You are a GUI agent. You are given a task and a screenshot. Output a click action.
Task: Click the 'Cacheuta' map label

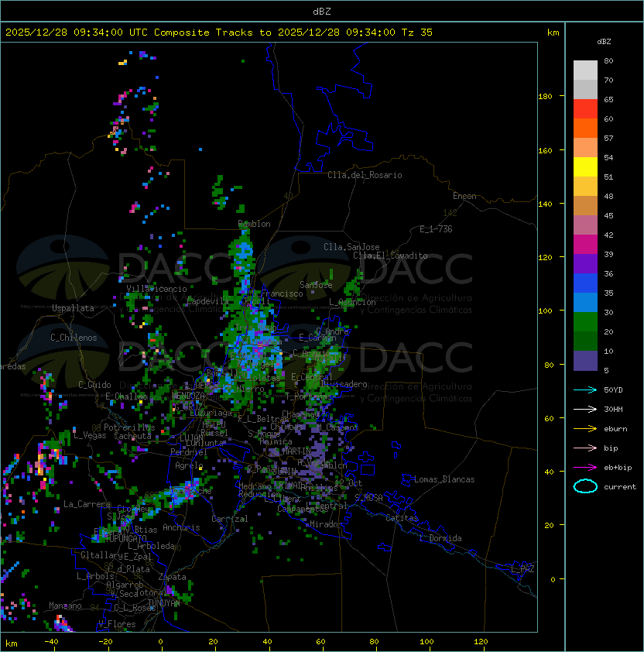click(132, 436)
